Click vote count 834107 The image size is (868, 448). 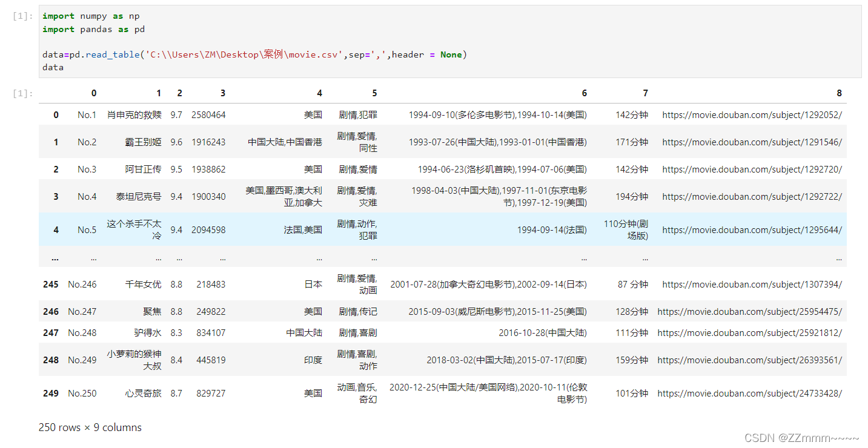[x=211, y=332]
